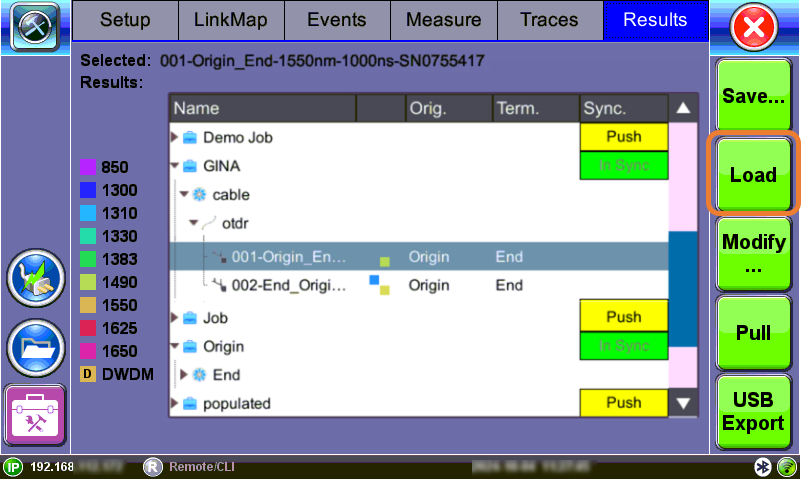Click the red X exit icon
Viewport: 801px width, 479px height.
point(756,27)
